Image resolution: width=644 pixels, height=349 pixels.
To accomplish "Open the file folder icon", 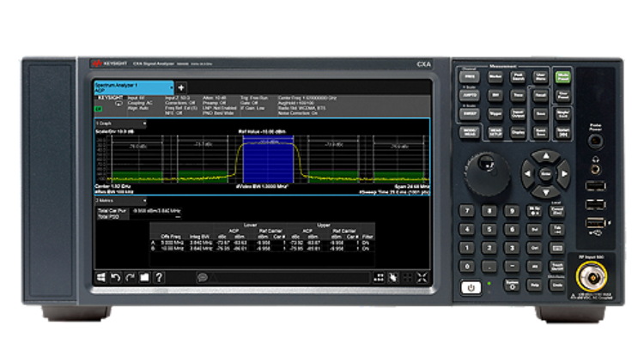I will pyautogui.click(x=144, y=278).
